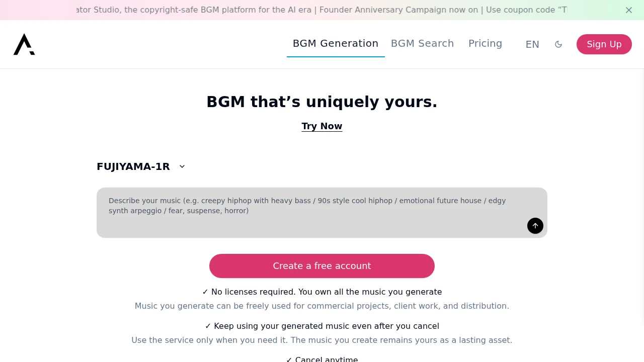Click Create a free account button
This screenshot has height=362, width=644.
coord(322,266)
